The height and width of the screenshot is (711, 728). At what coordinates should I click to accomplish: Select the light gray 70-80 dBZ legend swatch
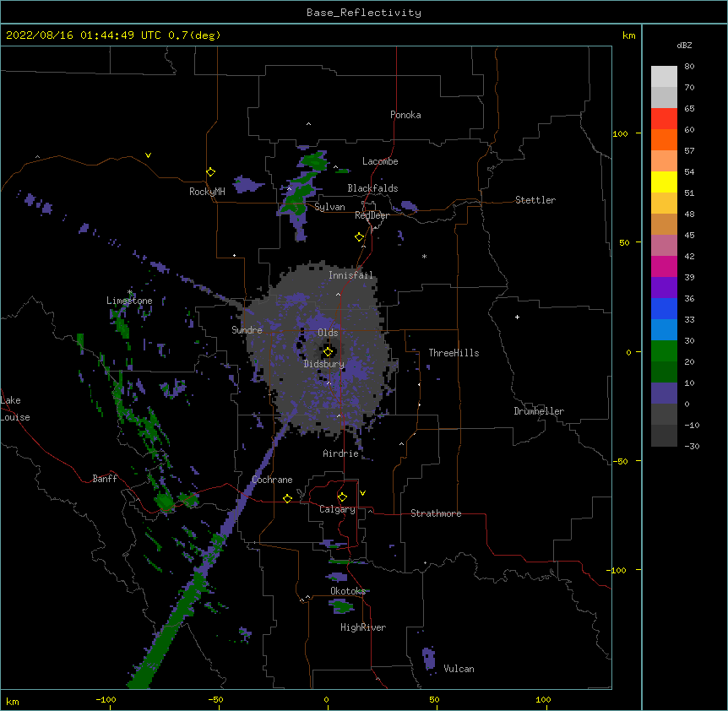(x=664, y=77)
